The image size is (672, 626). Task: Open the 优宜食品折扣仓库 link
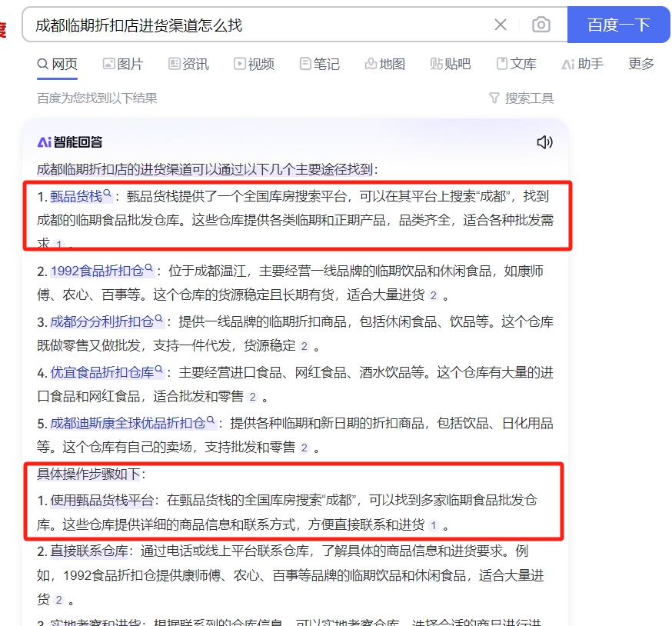click(x=102, y=372)
